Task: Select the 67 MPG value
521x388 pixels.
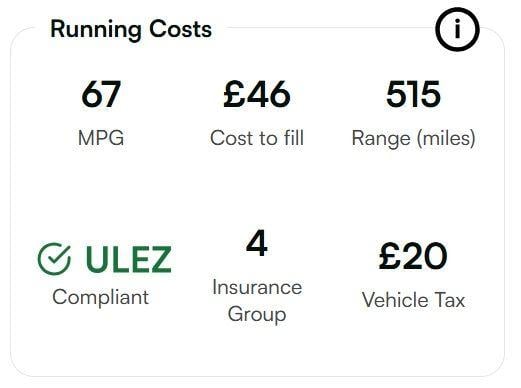Action: click(101, 94)
